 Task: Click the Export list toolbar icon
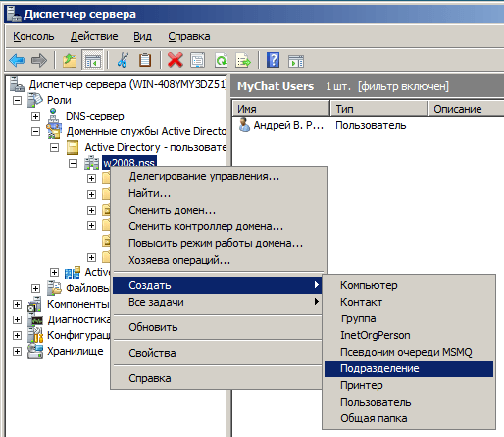click(243, 60)
